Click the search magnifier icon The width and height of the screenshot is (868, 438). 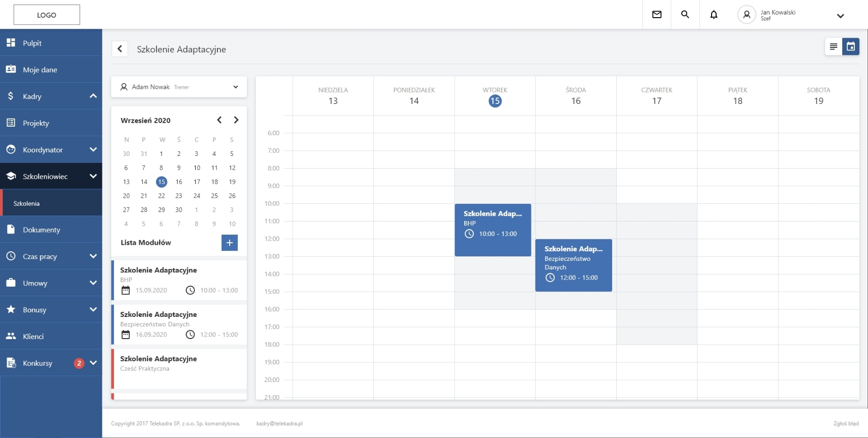[685, 15]
